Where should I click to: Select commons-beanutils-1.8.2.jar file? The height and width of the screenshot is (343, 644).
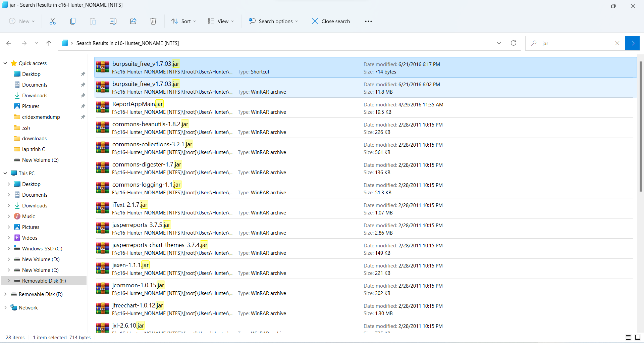(365, 128)
